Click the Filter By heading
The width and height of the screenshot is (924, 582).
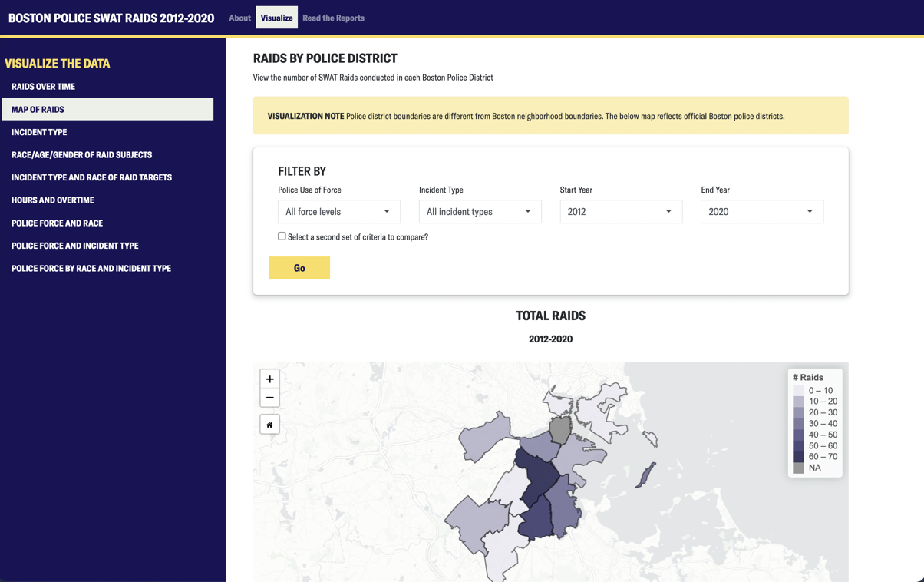pos(302,171)
